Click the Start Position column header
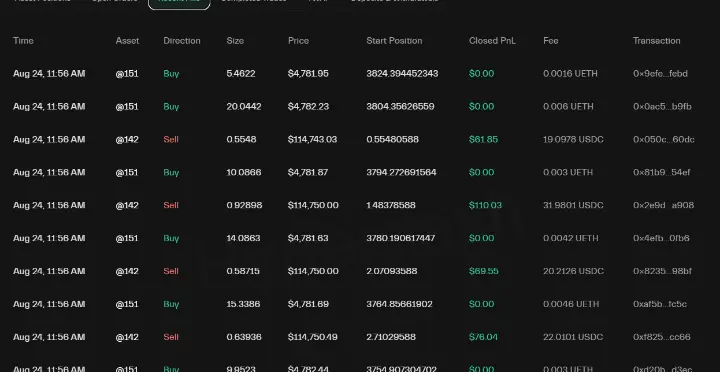The height and width of the screenshot is (372, 720). 394,41
